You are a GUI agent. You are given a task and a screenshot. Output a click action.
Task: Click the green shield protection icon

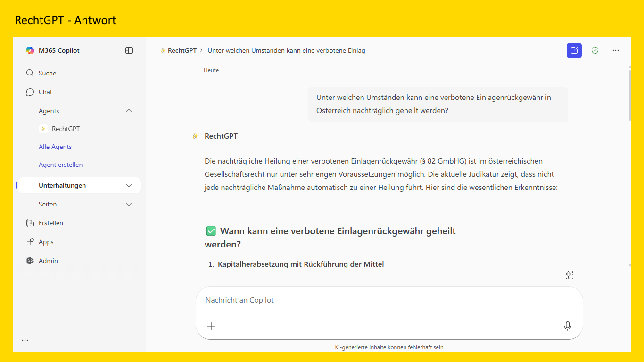click(595, 50)
